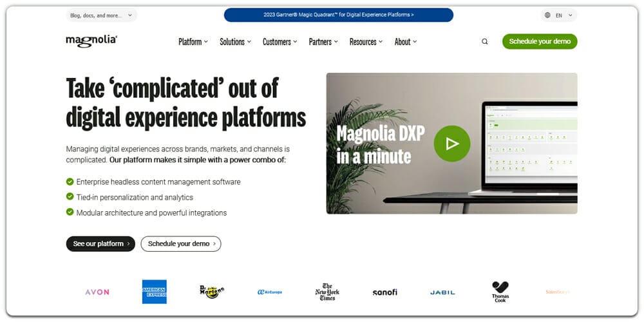Screen dimensions: 644x322
Task: Click the New York Times logo
Action: tap(327, 292)
